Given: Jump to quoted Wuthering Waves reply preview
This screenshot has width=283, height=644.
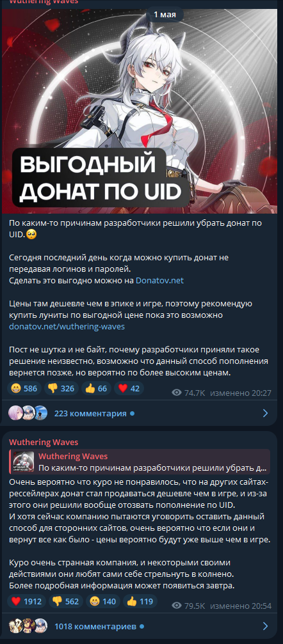Looking at the screenshot, I should [x=140, y=462].
